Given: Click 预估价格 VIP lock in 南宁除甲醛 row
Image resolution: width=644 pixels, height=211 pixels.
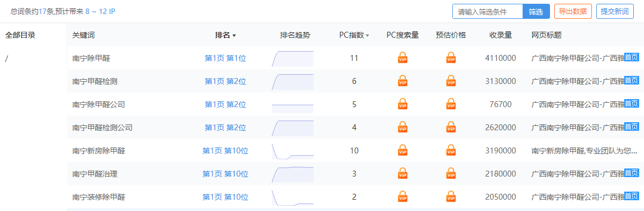Looking at the screenshot, I should [451, 58].
